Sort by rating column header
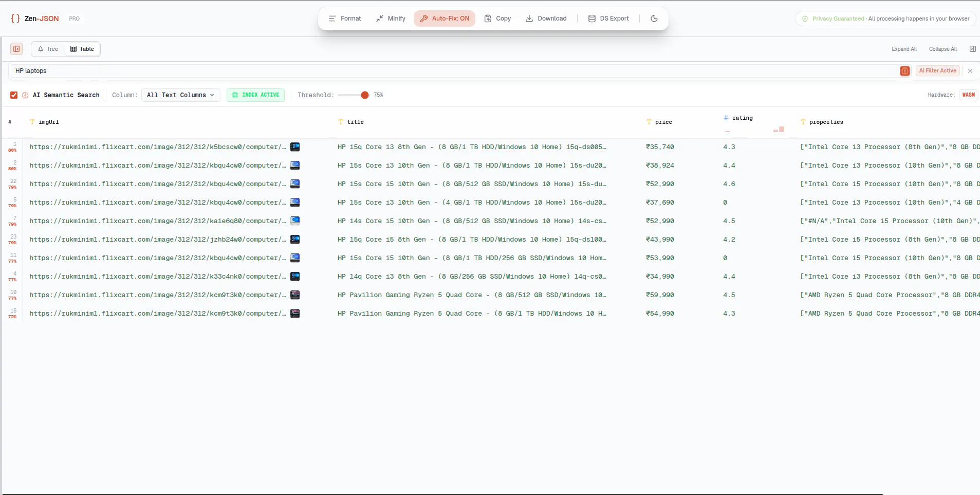 pos(742,118)
